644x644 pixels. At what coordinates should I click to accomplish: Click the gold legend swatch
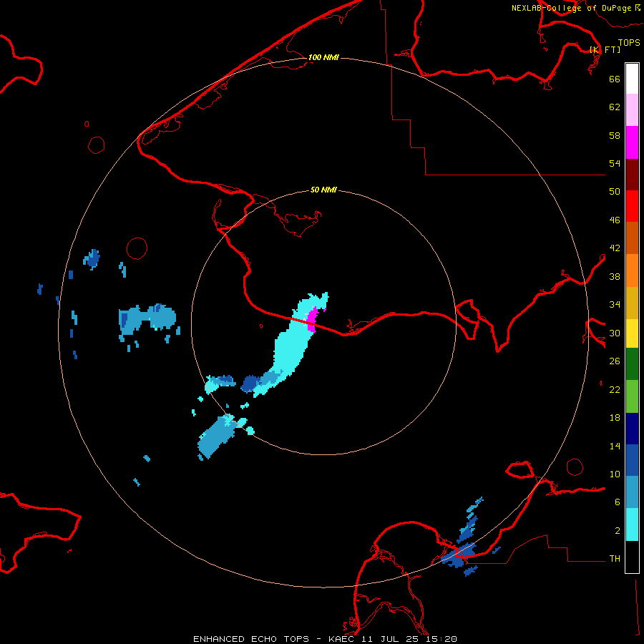pyautogui.click(x=632, y=302)
